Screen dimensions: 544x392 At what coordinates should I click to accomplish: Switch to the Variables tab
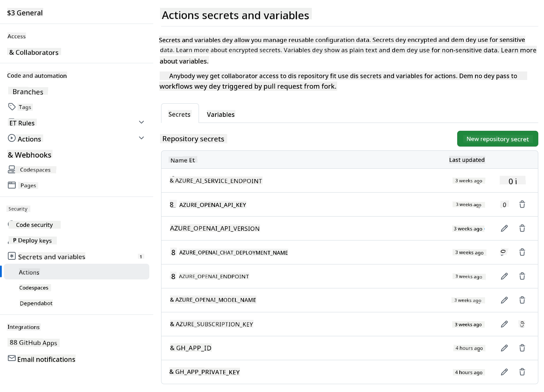pyautogui.click(x=220, y=114)
